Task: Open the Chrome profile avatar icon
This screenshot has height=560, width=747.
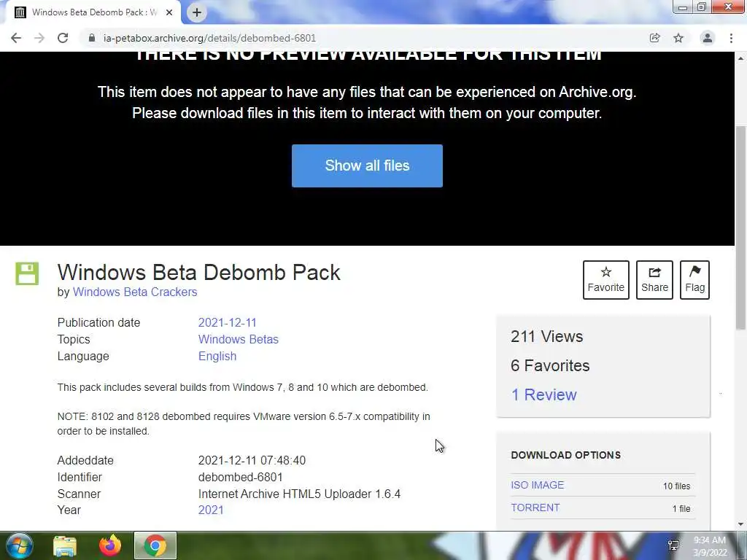Action: click(708, 38)
